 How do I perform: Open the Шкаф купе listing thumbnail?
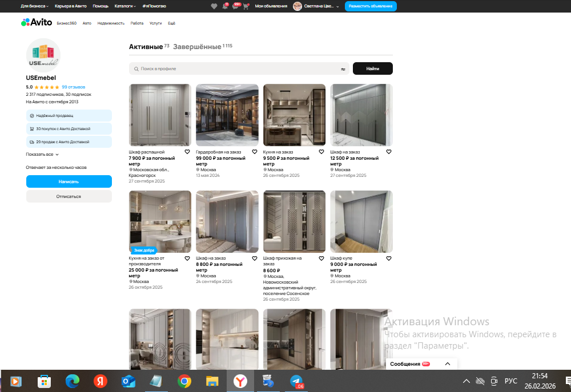(x=361, y=221)
